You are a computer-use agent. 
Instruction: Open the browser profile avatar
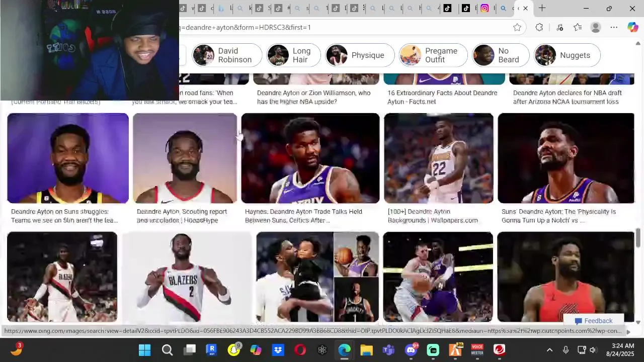pyautogui.click(x=596, y=27)
